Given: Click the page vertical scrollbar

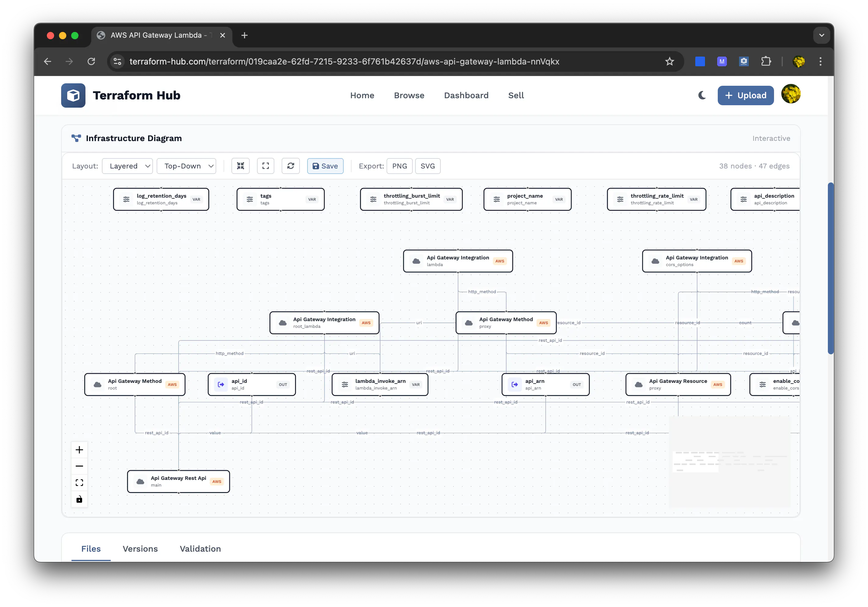Looking at the screenshot, I should point(831,268).
